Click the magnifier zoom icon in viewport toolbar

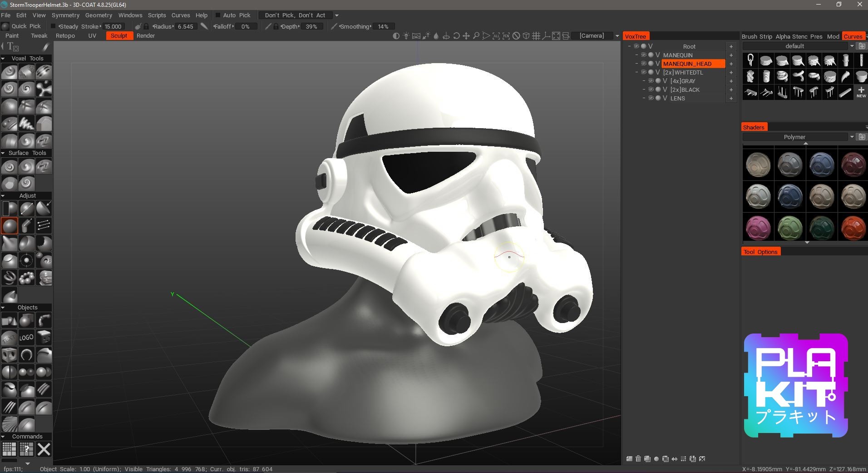[476, 36]
